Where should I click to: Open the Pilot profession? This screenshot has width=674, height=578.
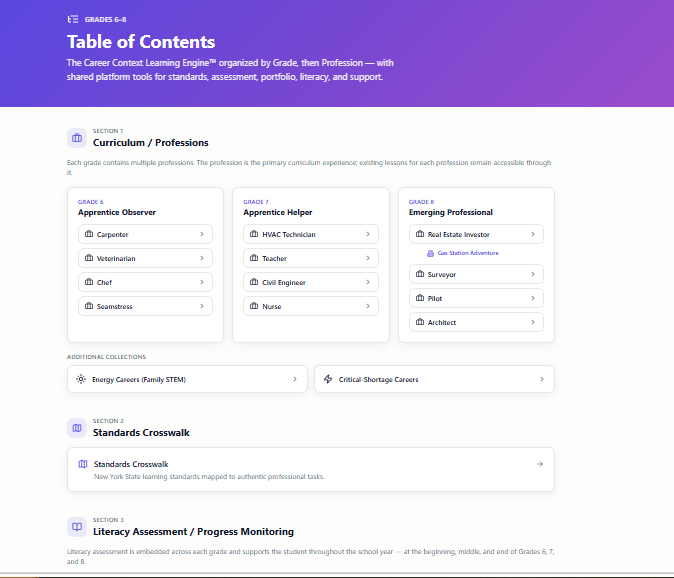pyautogui.click(x=476, y=298)
